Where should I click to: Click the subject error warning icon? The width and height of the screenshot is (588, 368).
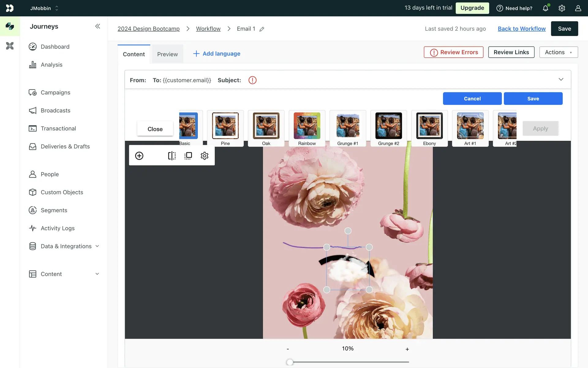point(252,80)
